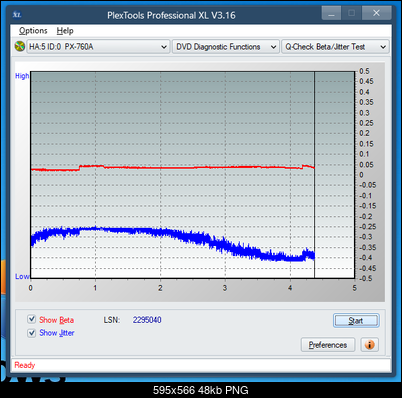This screenshot has width=402, height=398.
Task: Toggle the Show Jitter checkbox
Action: [31, 333]
